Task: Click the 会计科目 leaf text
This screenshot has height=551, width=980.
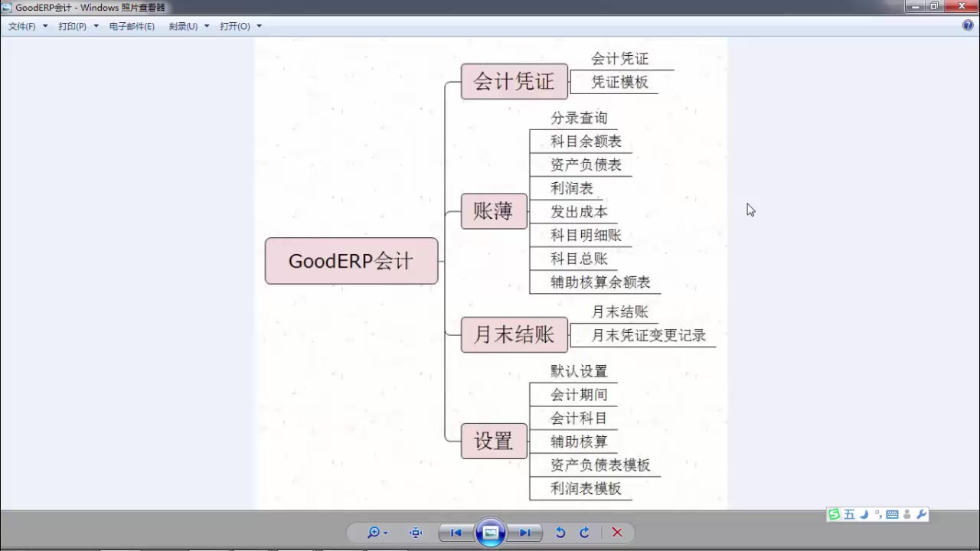Action: pyautogui.click(x=579, y=418)
